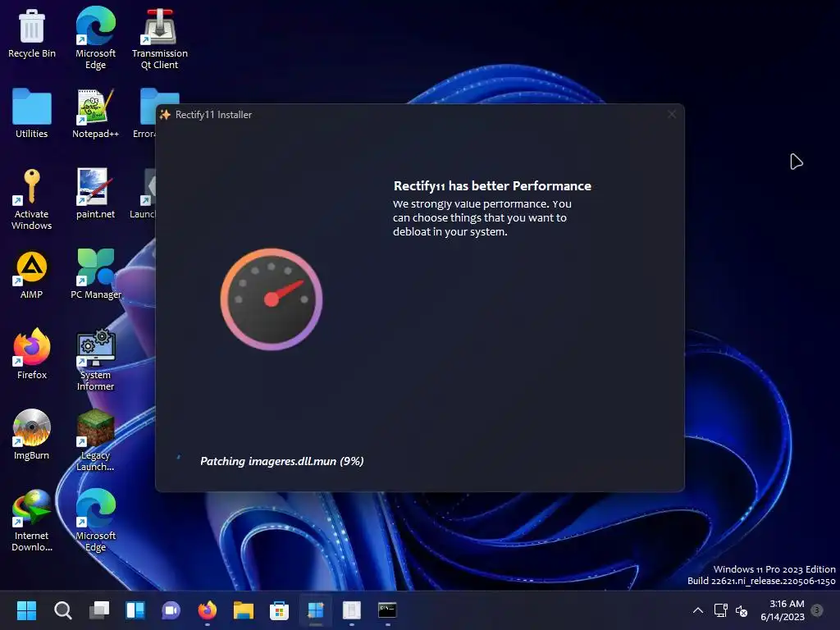Select the ImgBurn desktop shortcut

coord(32,435)
